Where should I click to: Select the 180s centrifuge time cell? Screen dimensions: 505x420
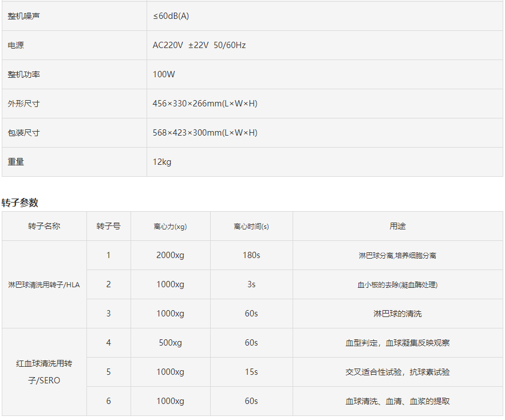(251, 255)
